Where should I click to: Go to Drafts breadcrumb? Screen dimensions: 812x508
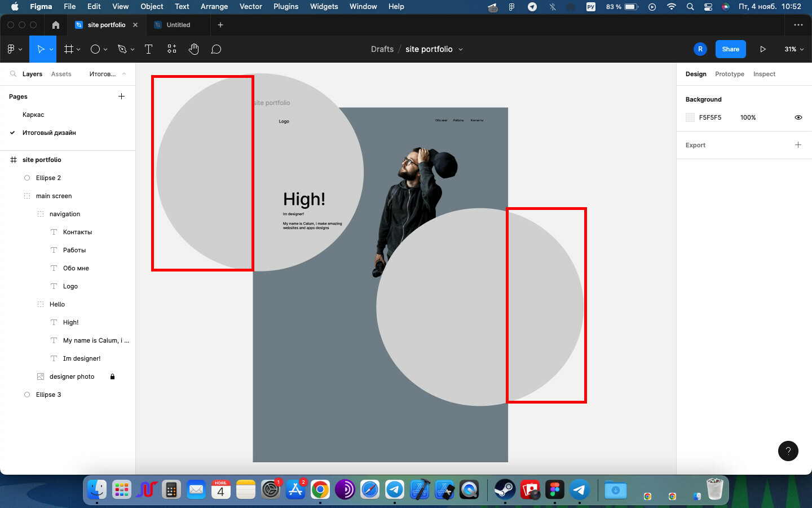(x=382, y=49)
